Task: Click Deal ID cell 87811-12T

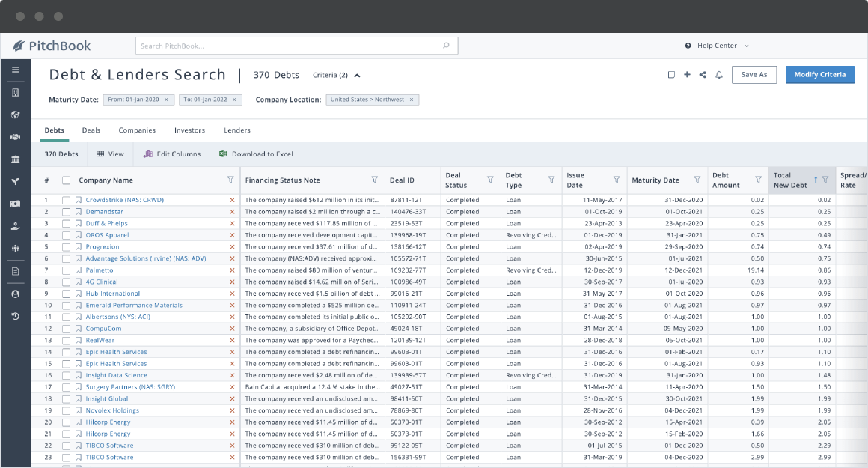Action: point(406,200)
